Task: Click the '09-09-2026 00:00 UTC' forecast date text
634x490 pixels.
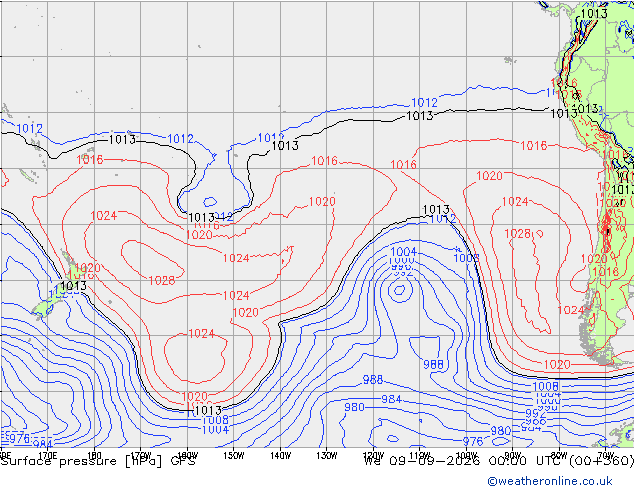Action: (x=477, y=461)
